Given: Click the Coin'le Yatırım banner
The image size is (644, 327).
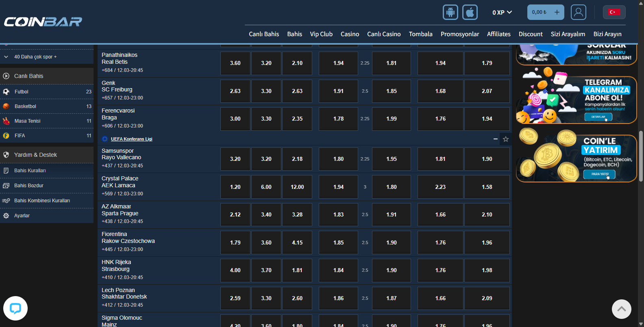Looking at the screenshot, I should 576,156.
